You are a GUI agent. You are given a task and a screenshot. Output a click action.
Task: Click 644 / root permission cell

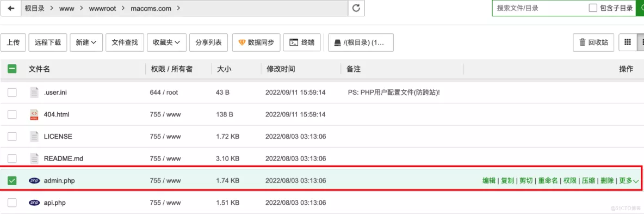pos(164,93)
